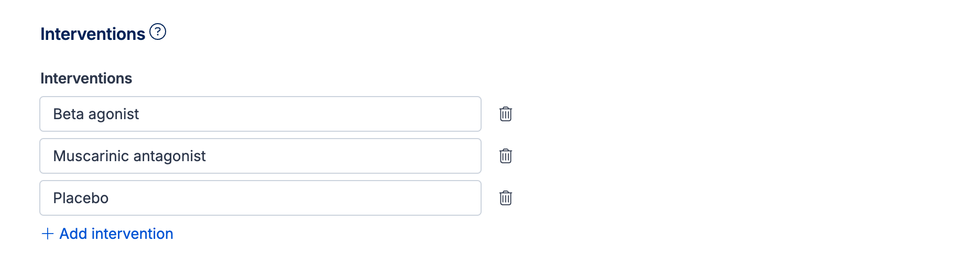Click into the Muscarinic antagonist field
980x263 pixels.
[x=260, y=156]
